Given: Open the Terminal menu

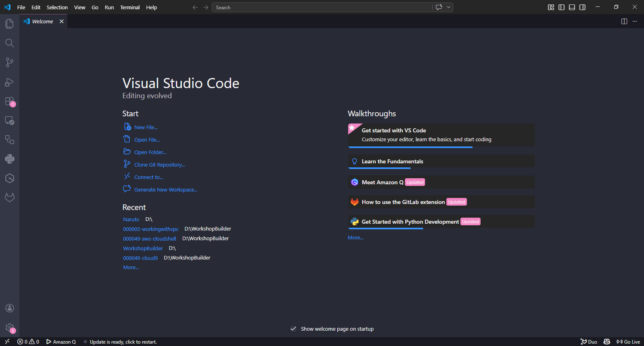Looking at the screenshot, I should pyautogui.click(x=130, y=7).
